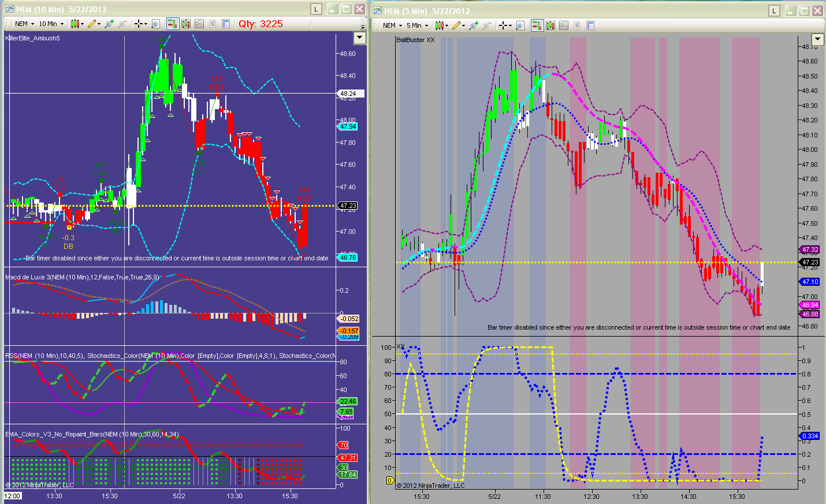
Task: Open indicators dialog in 5 Min window
Action: [550, 25]
